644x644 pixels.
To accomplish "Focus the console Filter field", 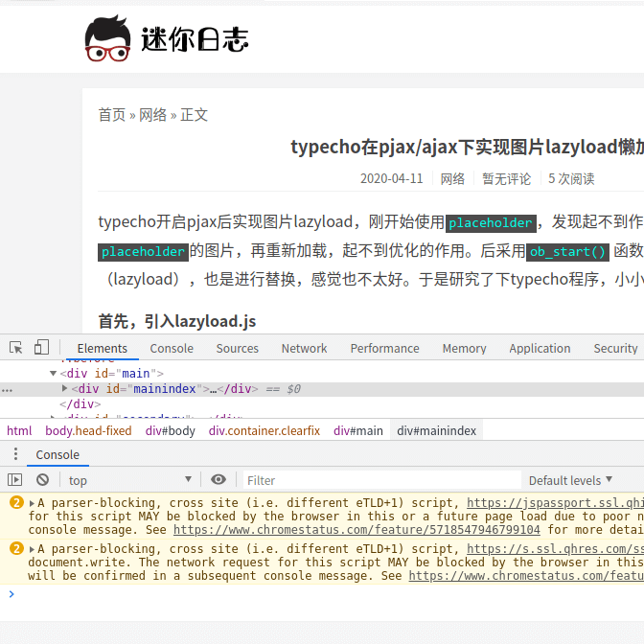I will (382, 480).
